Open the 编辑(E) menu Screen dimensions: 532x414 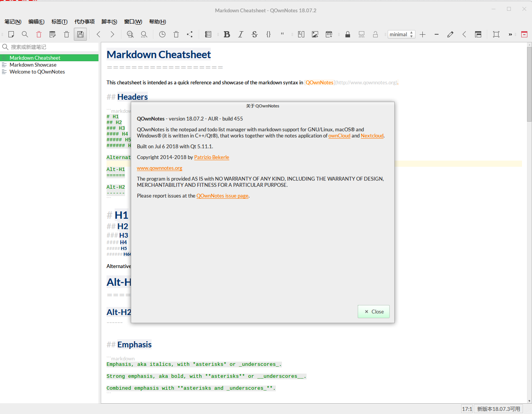pos(37,22)
